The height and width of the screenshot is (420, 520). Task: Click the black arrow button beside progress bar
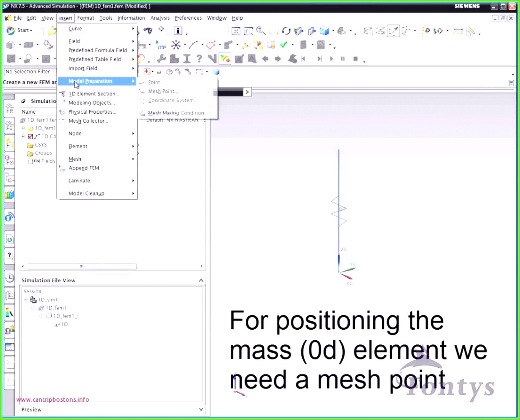247,92
